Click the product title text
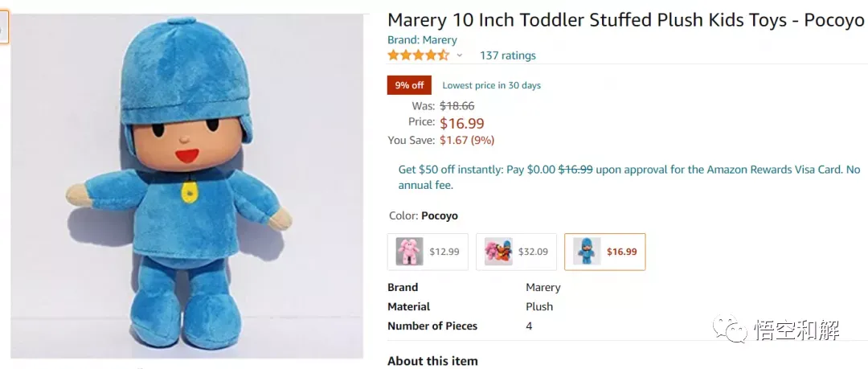 625,20
